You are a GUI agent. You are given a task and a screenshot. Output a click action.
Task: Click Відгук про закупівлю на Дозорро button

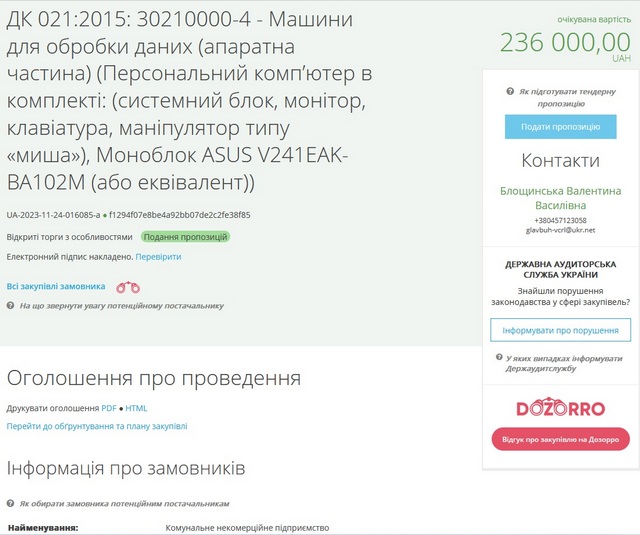coord(560,440)
